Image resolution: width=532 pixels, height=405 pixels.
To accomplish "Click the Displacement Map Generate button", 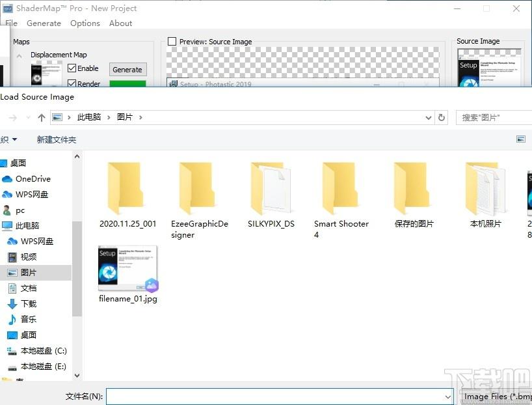I will pos(127,69).
